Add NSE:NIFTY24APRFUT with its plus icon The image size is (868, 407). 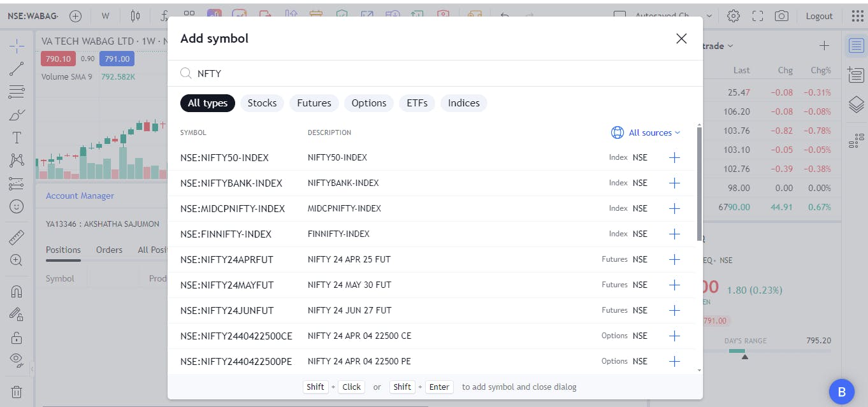[x=674, y=259]
